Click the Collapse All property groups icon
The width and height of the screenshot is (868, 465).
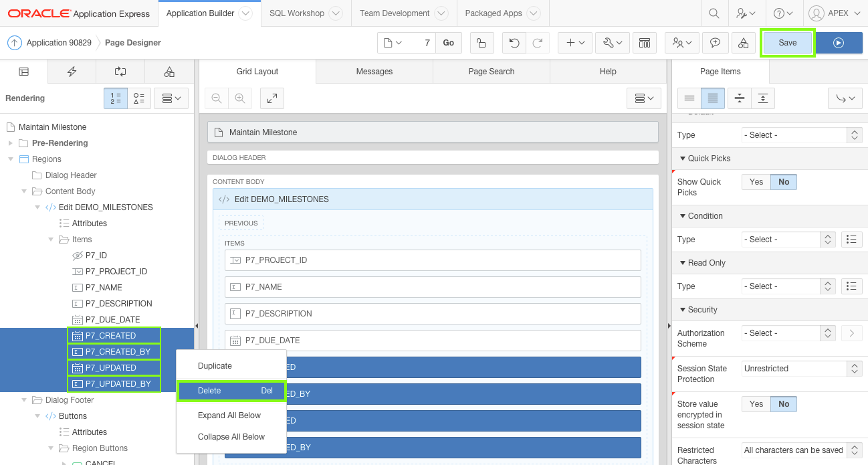(x=739, y=98)
